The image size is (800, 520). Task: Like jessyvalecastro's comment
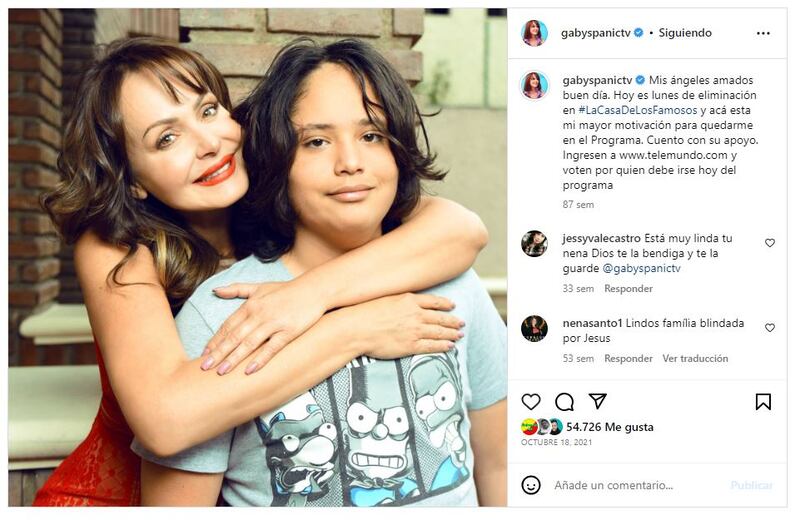[x=770, y=243]
